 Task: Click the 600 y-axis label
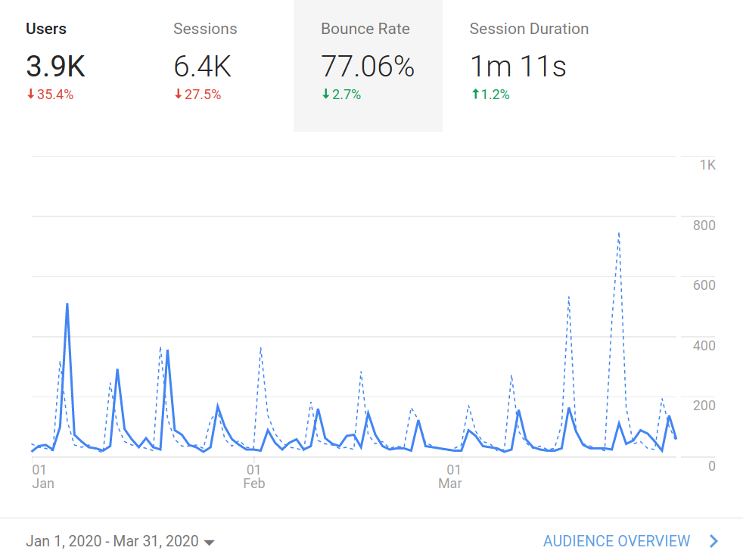[x=704, y=285]
